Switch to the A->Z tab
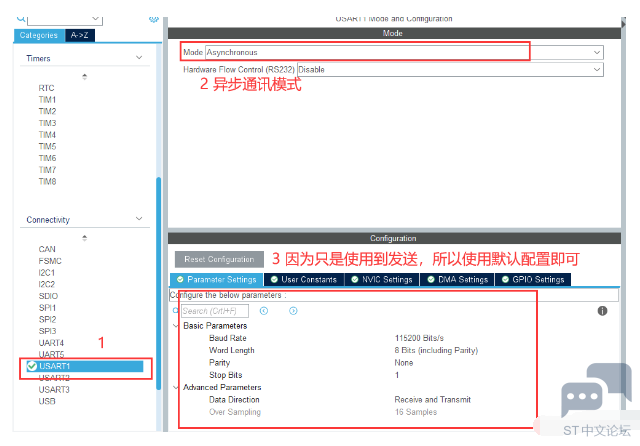 pos(80,35)
